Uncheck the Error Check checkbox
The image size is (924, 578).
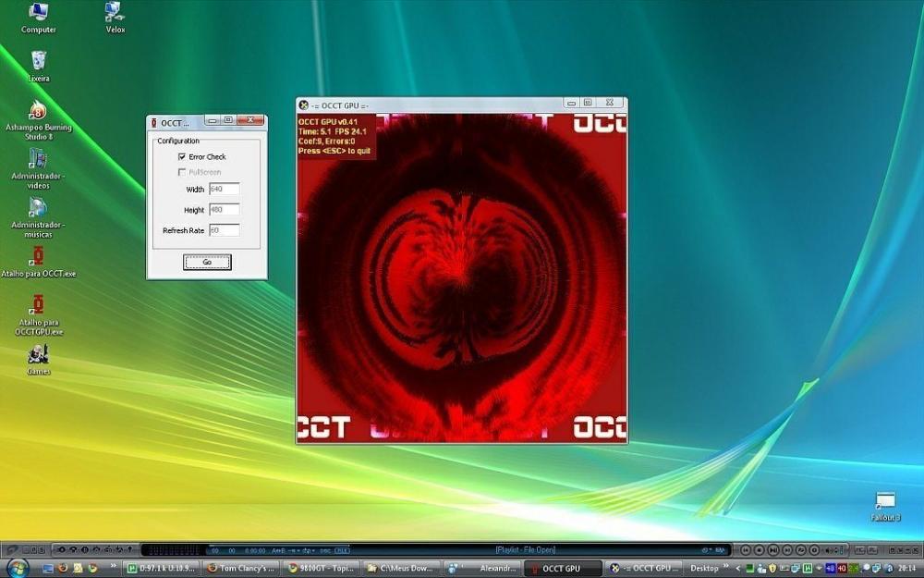(x=182, y=157)
